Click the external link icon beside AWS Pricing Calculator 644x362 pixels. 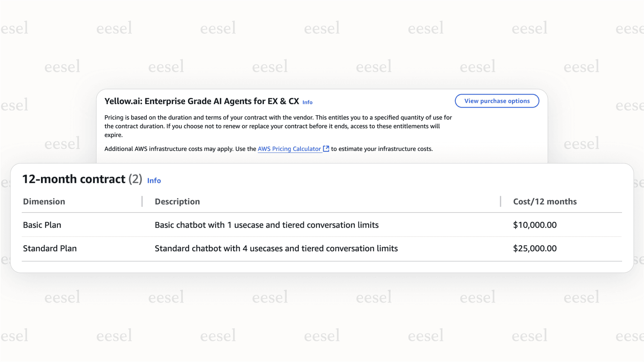[326, 149]
